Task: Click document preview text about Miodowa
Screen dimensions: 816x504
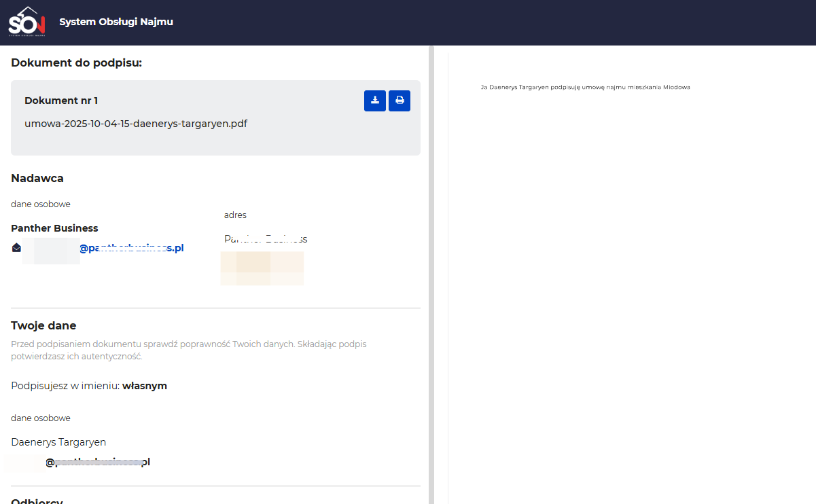Action: coord(585,87)
